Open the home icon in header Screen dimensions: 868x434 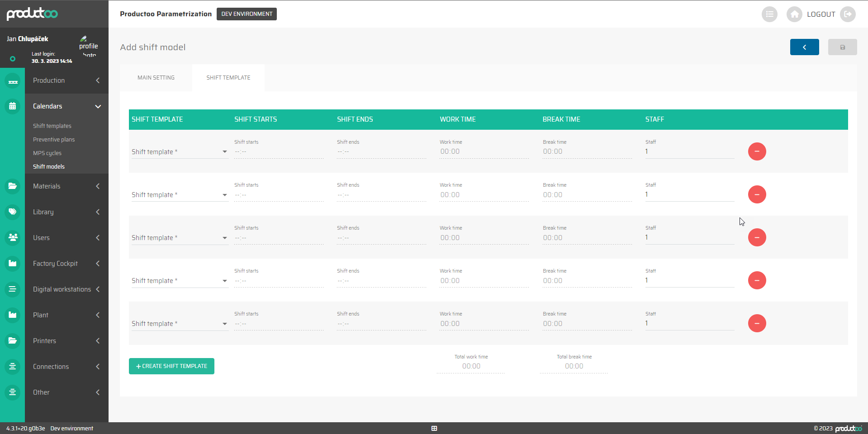(794, 14)
